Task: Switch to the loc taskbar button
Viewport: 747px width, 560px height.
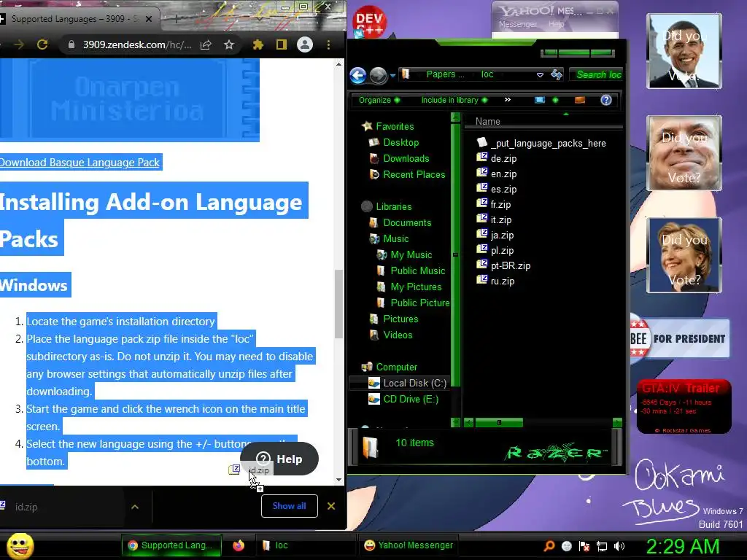Action: pos(305,545)
